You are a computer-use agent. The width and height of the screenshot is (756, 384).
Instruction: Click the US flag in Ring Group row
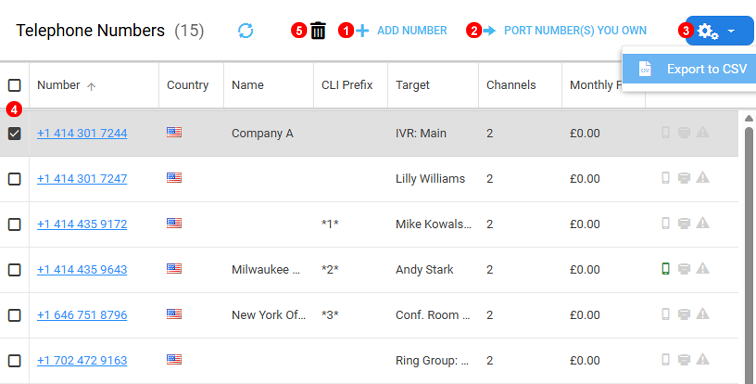(174, 359)
